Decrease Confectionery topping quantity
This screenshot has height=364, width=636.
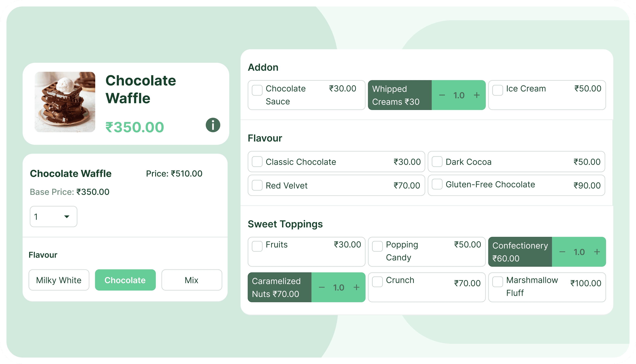point(562,252)
